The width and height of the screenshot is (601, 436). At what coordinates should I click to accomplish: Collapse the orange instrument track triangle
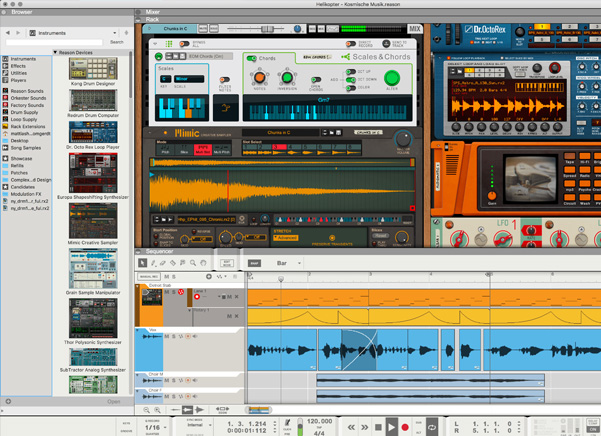click(138, 286)
